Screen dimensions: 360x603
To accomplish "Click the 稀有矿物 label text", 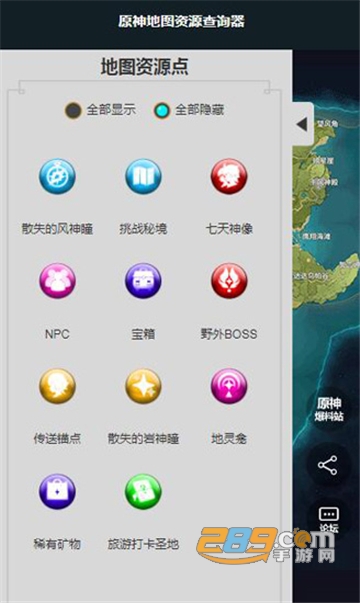I will point(57,544).
